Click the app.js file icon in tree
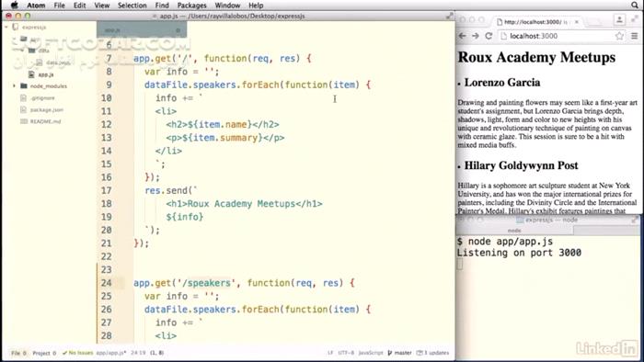 click(x=31, y=74)
